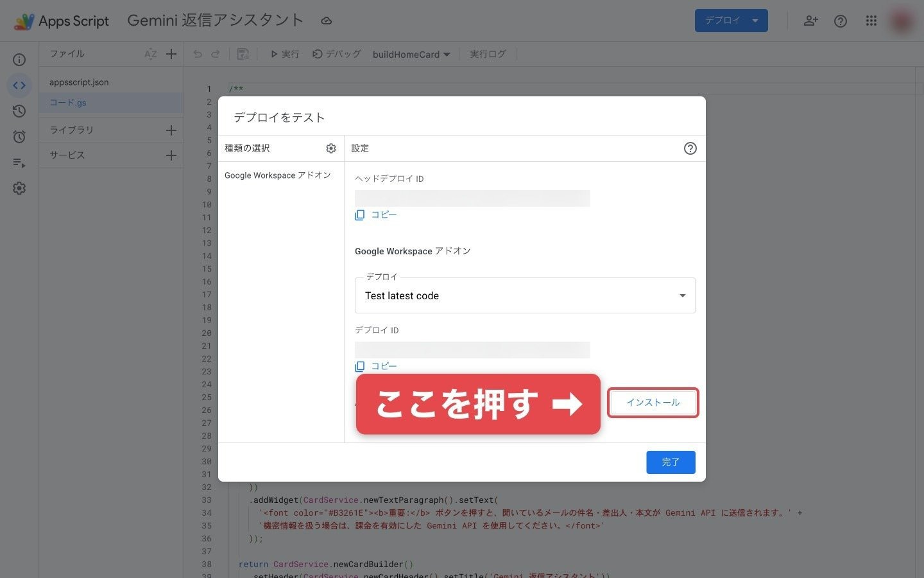The width and height of the screenshot is (924, 578).
Task: Copy the ヘッドデプロイ ID
Action: 377,215
